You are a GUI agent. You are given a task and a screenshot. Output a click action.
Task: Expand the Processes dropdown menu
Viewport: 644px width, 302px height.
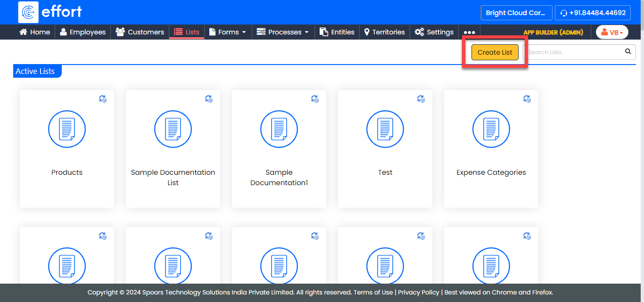pyautogui.click(x=283, y=32)
